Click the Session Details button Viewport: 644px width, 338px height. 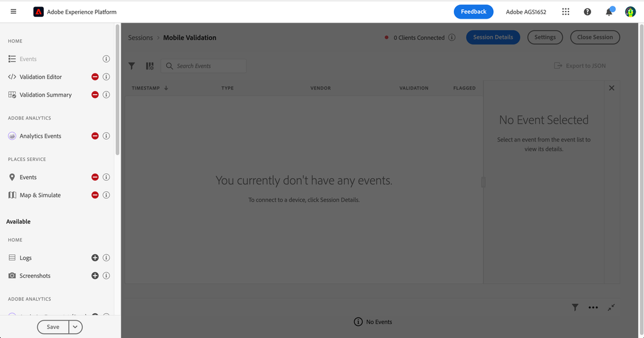493,37
